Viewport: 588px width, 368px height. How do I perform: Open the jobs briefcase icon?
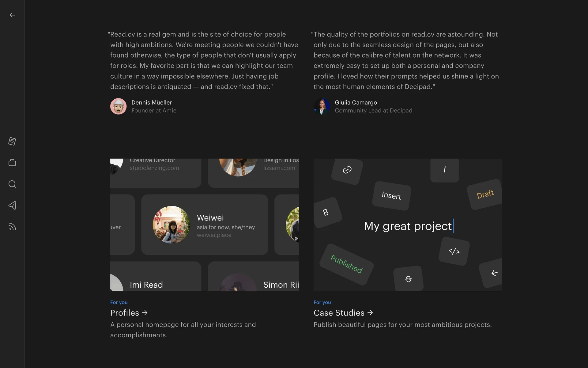[x=12, y=163]
